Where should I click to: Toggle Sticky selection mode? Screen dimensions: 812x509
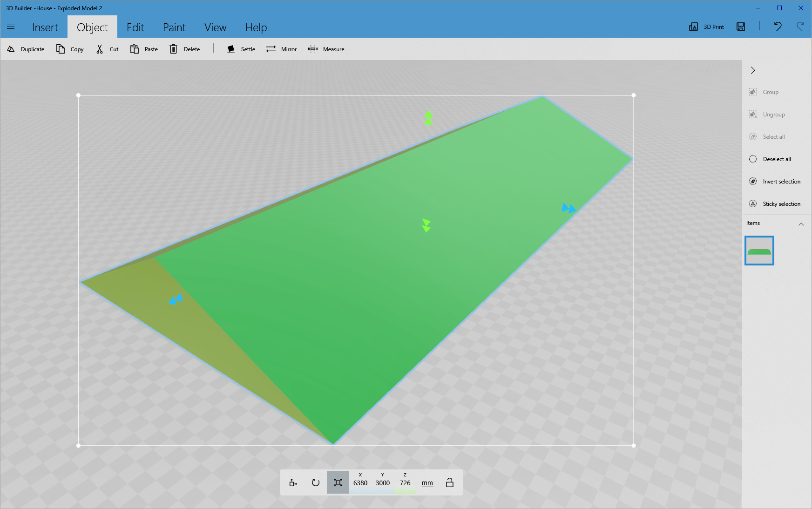[775, 204]
